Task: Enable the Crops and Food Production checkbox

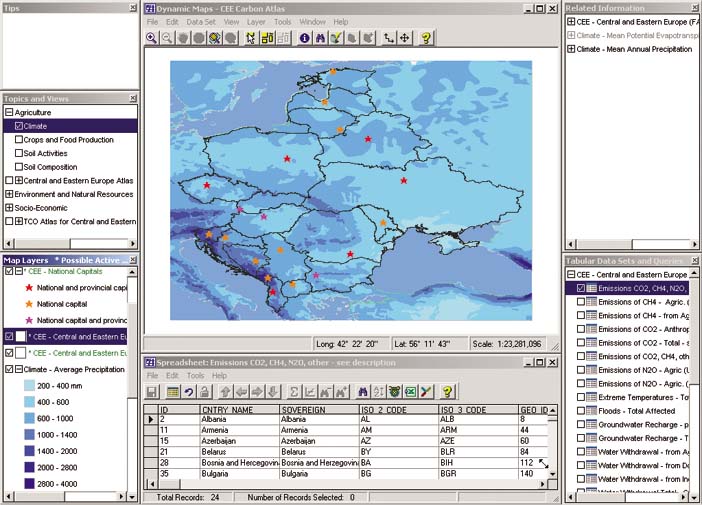Action: tap(19, 140)
